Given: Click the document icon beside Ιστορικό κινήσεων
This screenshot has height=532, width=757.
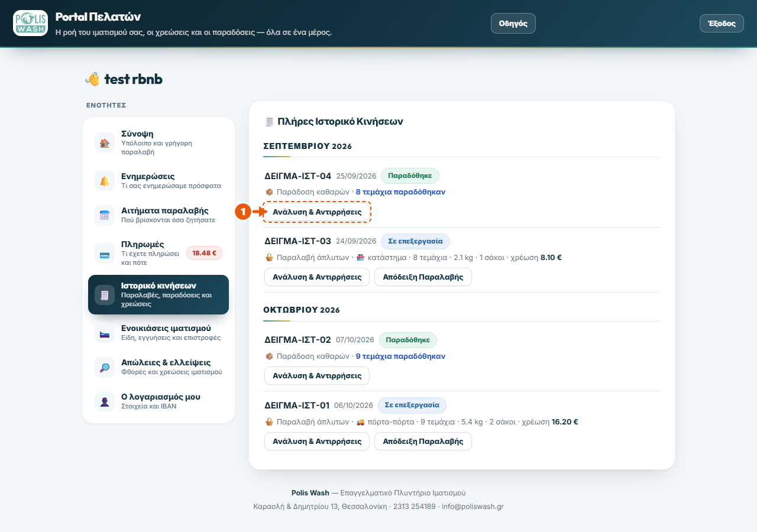Looking at the screenshot, I should (105, 294).
